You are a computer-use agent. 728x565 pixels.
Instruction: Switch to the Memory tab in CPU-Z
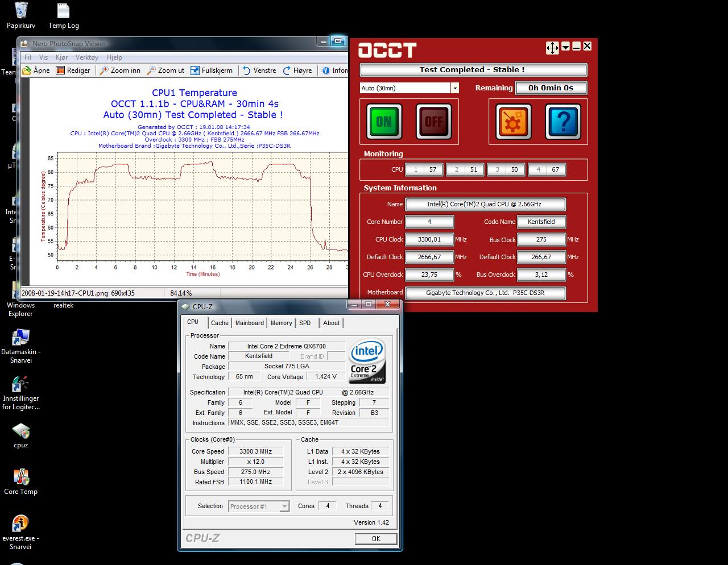[x=281, y=323]
